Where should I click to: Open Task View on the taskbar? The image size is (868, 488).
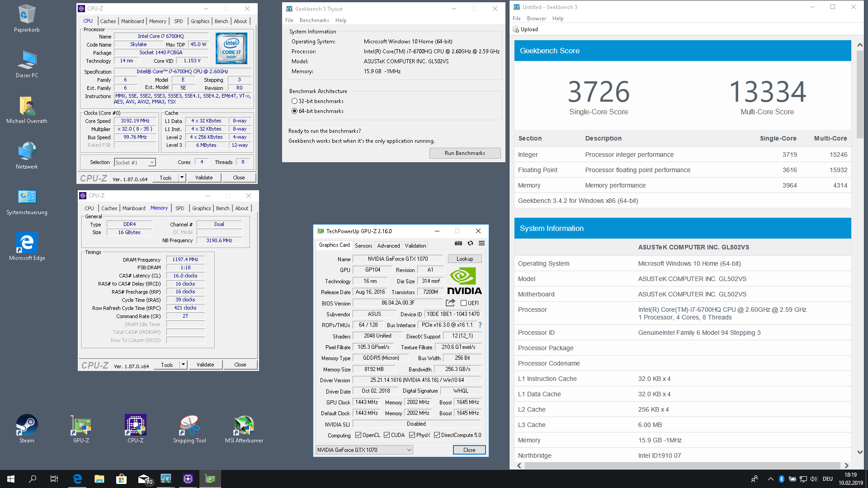[54, 479]
